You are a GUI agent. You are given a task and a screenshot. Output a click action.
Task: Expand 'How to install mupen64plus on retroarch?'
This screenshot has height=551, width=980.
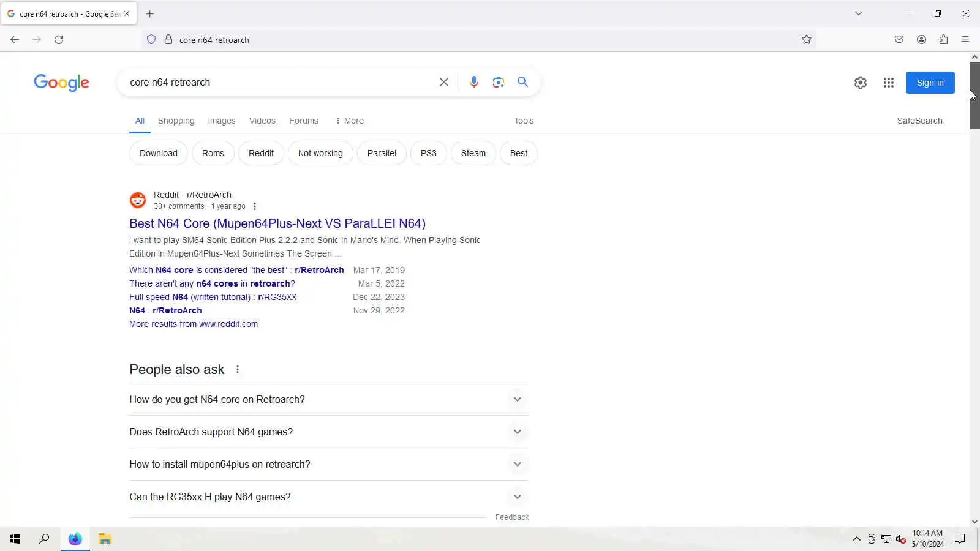329,464
